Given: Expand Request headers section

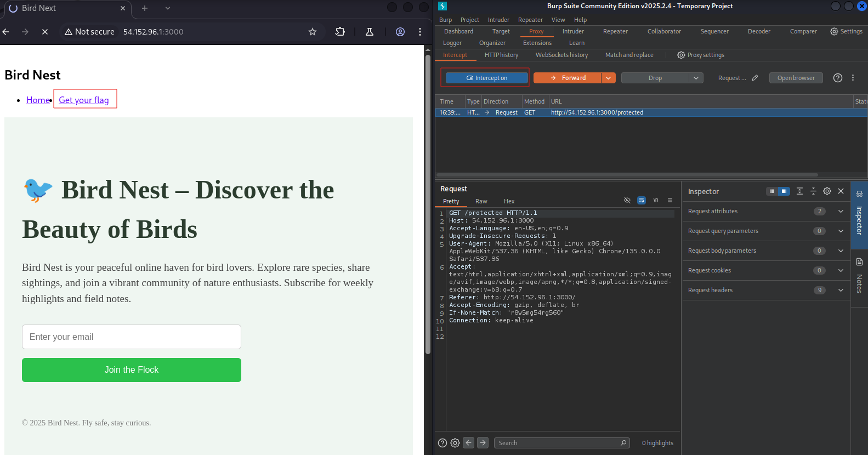Looking at the screenshot, I should (766, 290).
